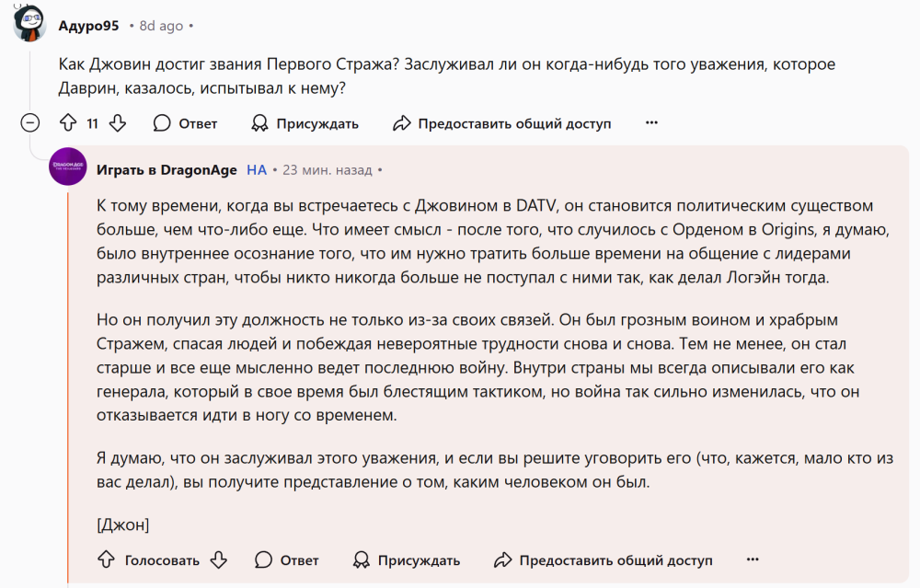Open DragonAge account avatar
This screenshot has width=920, height=588.
(68, 167)
